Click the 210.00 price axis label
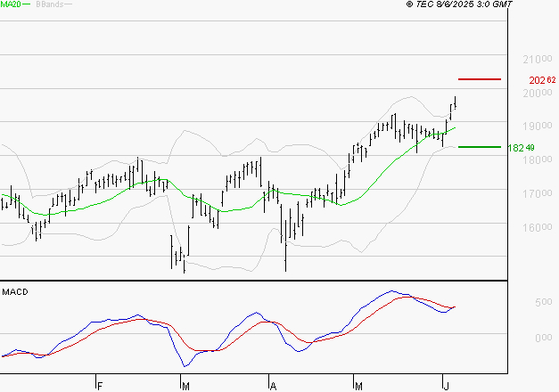 click(x=538, y=59)
